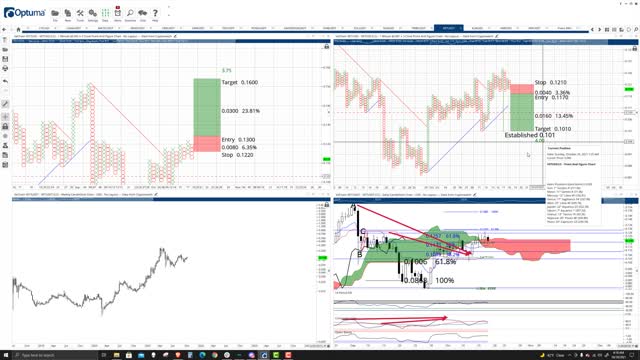640x360 pixels.
Task: Open the Tools hammer icon
Action: [80, 13]
